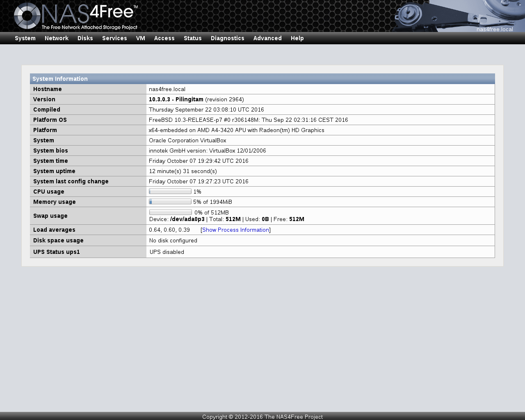Open the Access menu
This screenshot has height=420, width=525.
[x=164, y=38]
